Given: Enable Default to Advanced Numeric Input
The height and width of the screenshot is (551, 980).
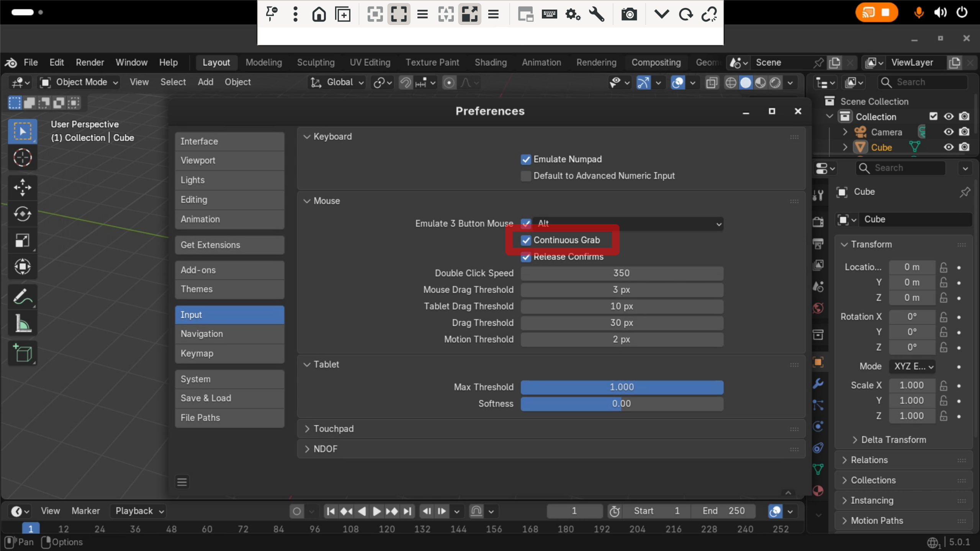Looking at the screenshot, I should tap(526, 176).
